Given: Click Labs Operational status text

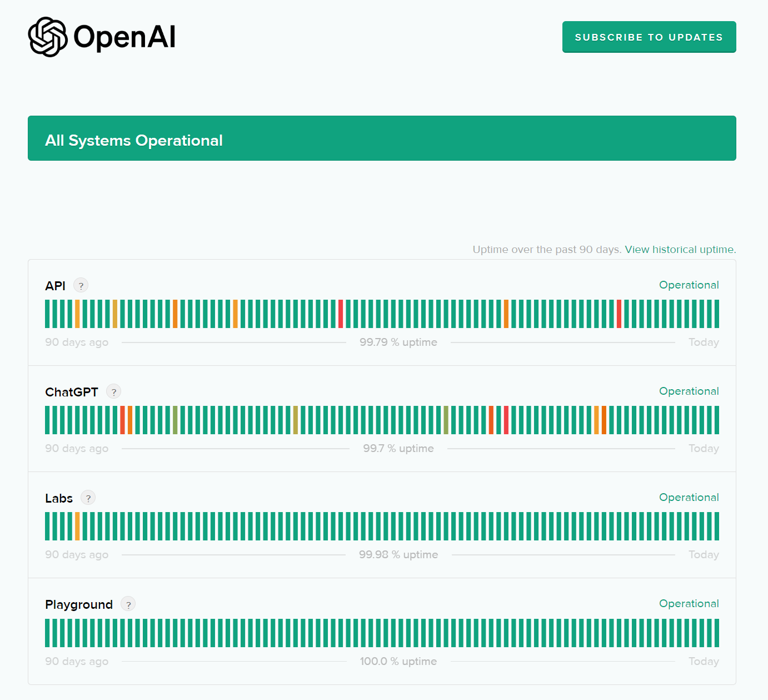Looking at the screenshot, I should point(689,498).
